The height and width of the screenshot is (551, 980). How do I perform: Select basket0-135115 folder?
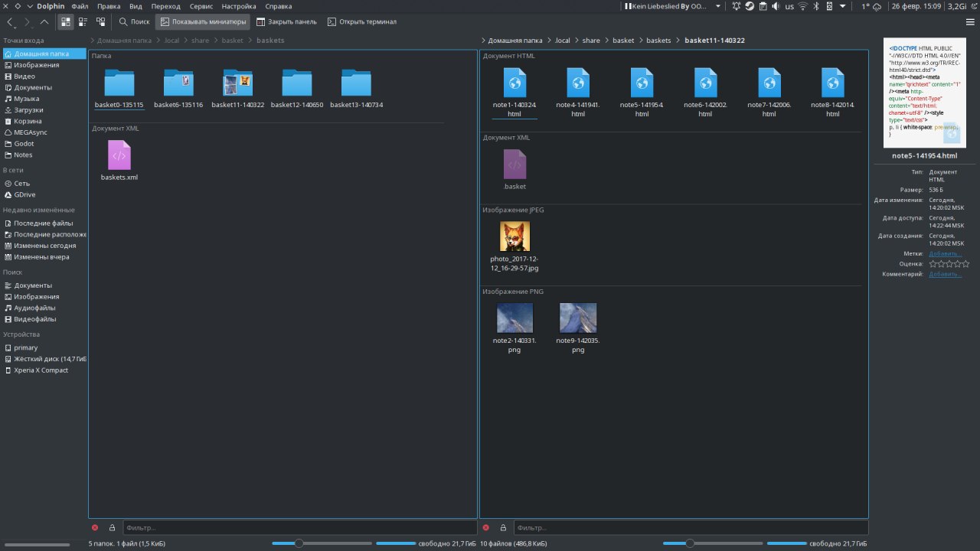pos(119,88)
